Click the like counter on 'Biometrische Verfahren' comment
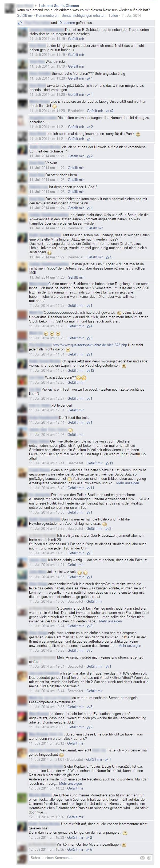 pos(89,78)
